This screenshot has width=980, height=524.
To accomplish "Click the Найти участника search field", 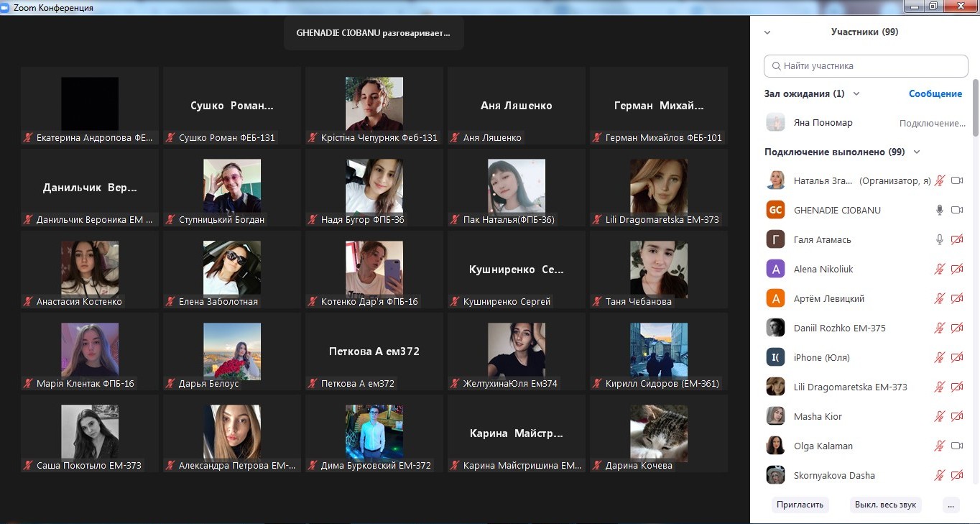I will click(866, 65).
